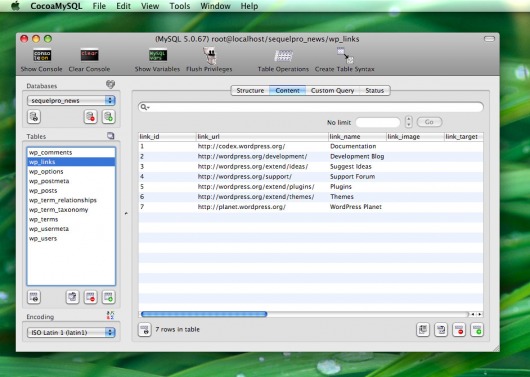This screenshot has height=377, width=530.
Task: Click the add table icon below the tables list
Action: coord(109,297)
